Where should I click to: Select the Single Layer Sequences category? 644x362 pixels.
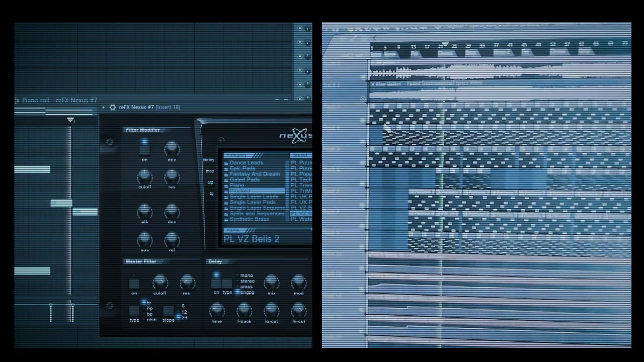tap(257, 208)
